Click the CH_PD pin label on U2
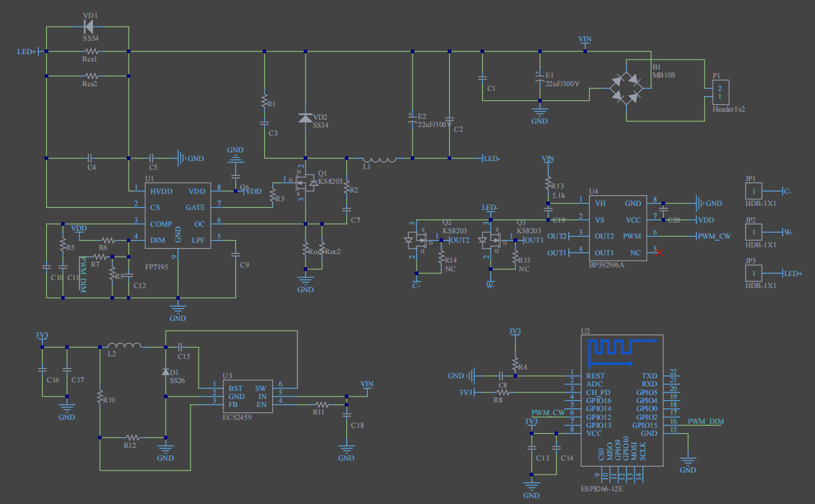The width and height of the screenshot is (815, 504). [598, 392]
